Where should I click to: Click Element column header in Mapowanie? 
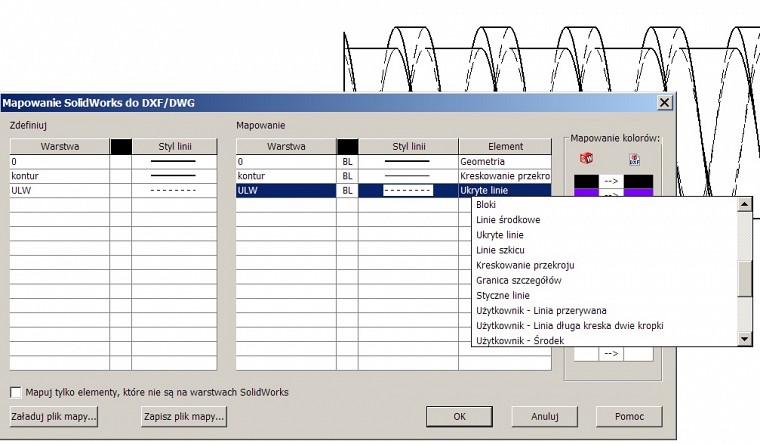tap(505, 146)
